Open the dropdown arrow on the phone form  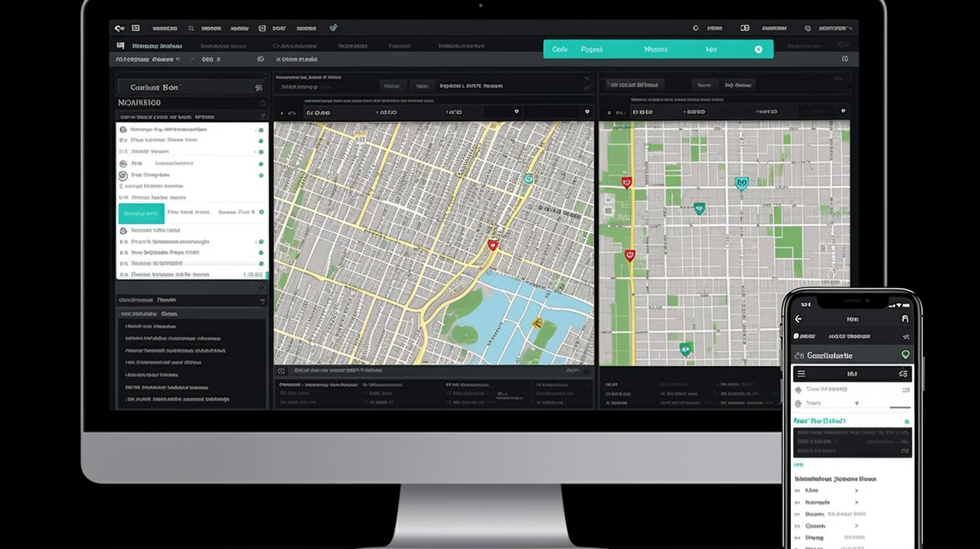tap(857, 403)
